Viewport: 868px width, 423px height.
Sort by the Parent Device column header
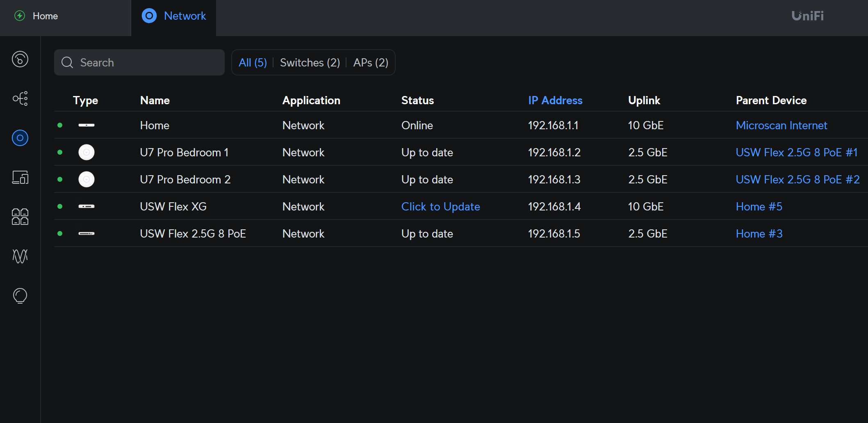[771, 100]
